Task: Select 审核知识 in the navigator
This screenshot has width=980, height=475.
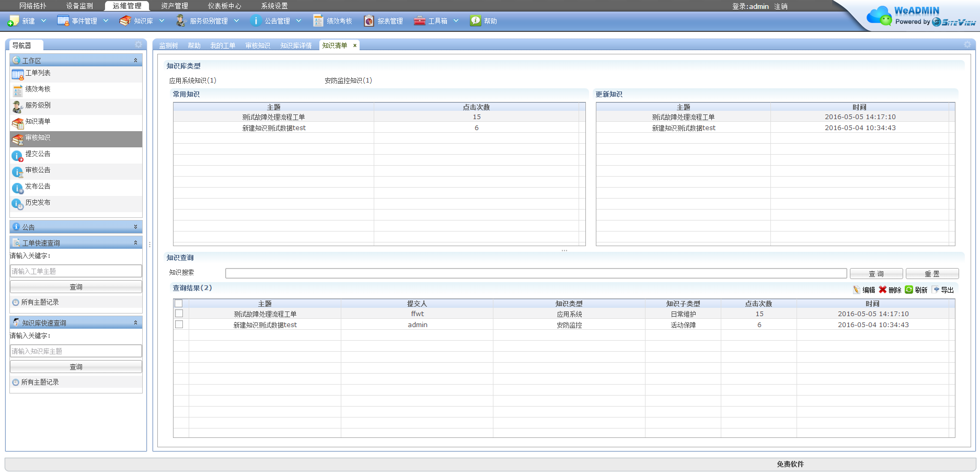Action: 76,138
